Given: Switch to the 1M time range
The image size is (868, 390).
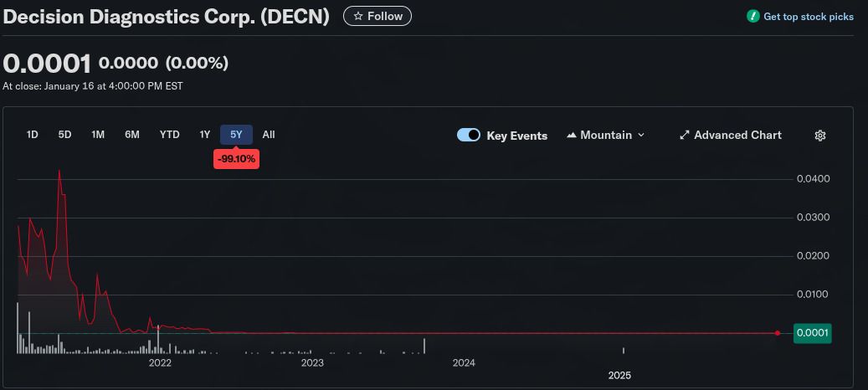Looking at the screenshot, I should coord(98,135).
